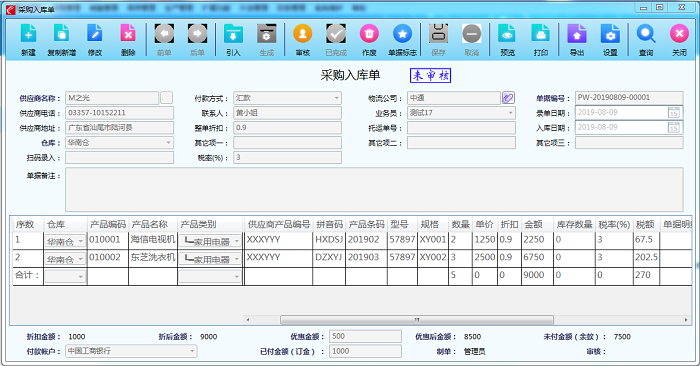Click the 单据备注 text area
Viewport: 700px width, 366px height.
(374, 189)
